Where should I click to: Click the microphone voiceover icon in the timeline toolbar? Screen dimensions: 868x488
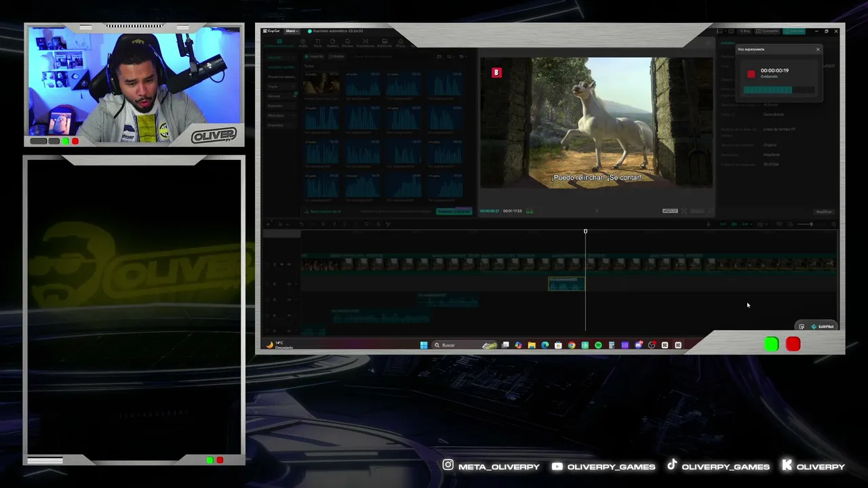click(709, 224)
